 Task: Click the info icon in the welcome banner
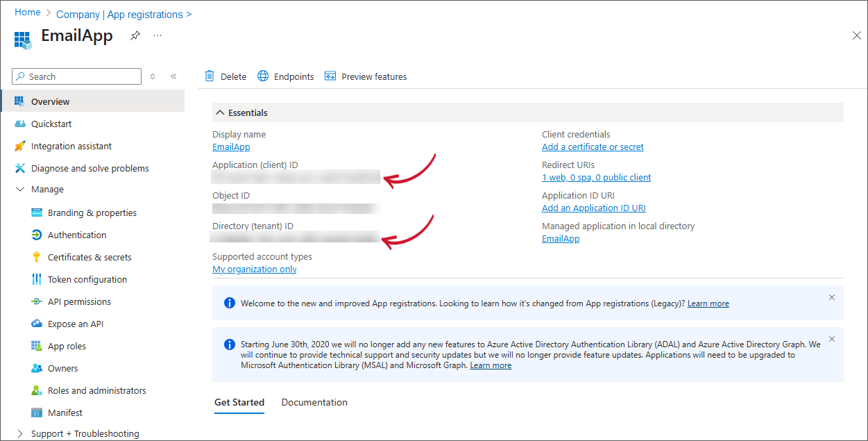point(230,303)
